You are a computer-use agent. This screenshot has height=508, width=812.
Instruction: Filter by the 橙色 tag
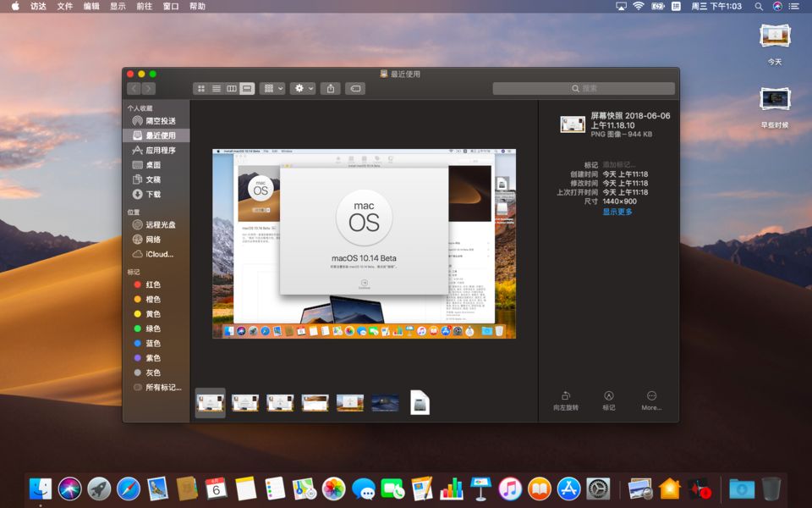coord(156,299)
